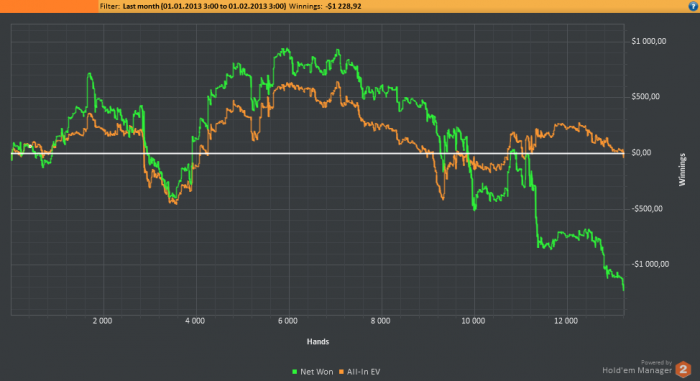Click the -$500,00 axis label
The width and height of the screenshot is (700, 381).
[647, 209]
